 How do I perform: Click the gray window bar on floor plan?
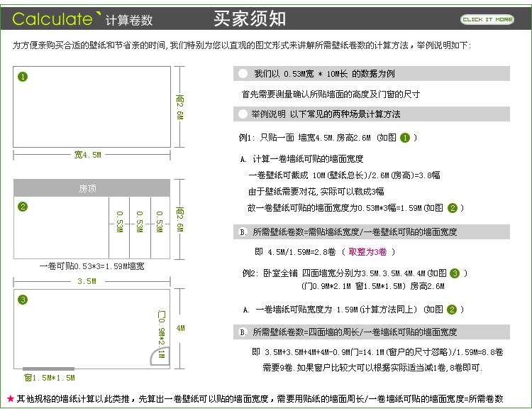[x=48, y=369]
